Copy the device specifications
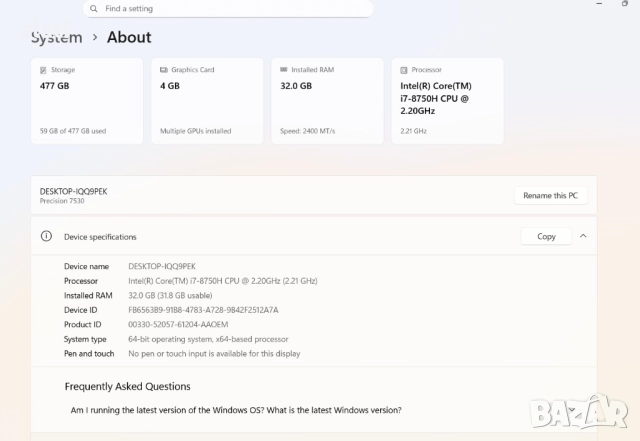 pyautogui.click(x=546, y=237)
